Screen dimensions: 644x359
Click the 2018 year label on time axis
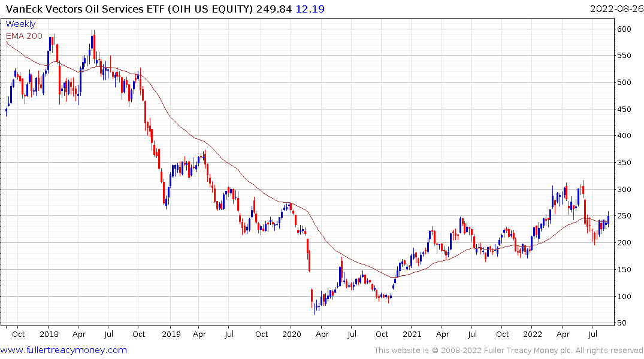[49, 334]
